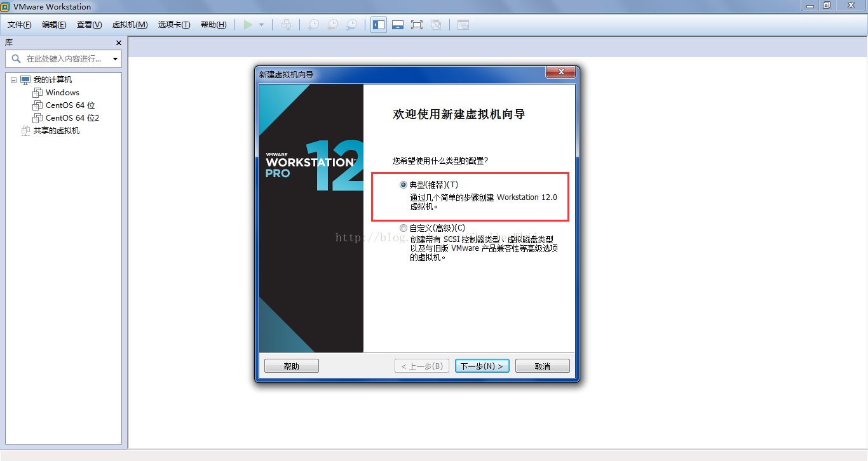
Task: Click the green power-on play button
Action: pos(248,25)
